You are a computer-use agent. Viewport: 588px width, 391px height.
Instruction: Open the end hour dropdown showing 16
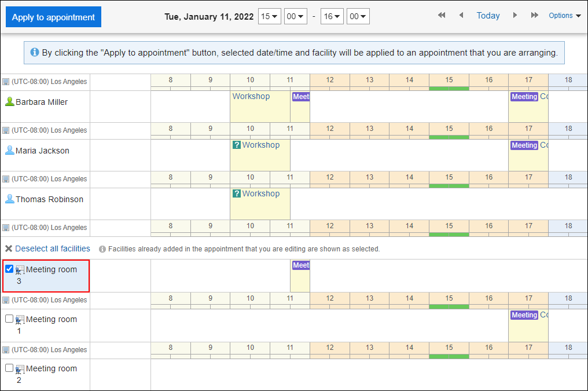click(332, 17)
